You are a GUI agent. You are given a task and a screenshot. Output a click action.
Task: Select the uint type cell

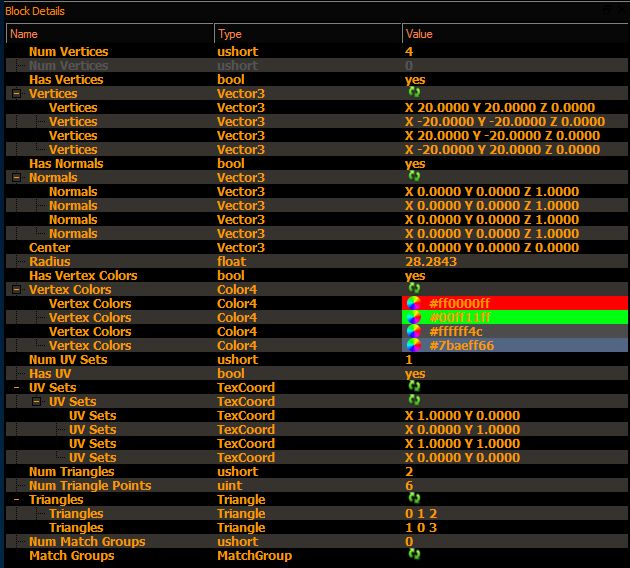click(229, 486)
